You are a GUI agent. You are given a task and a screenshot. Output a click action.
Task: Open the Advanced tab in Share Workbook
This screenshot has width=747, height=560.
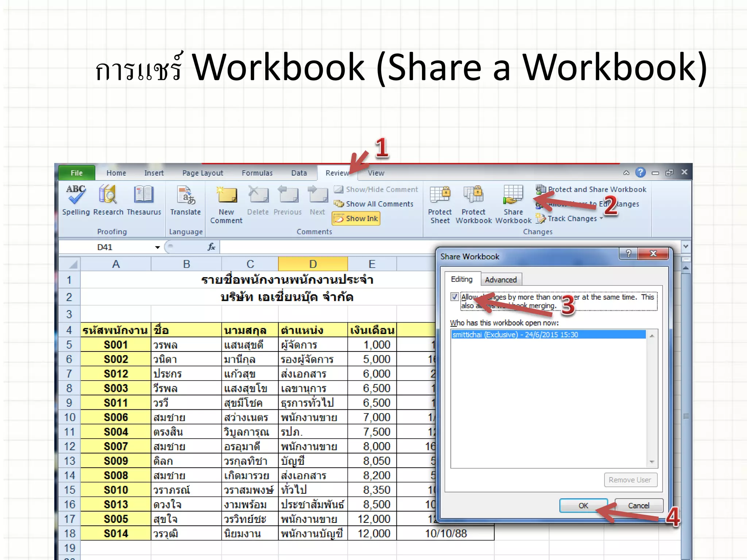tap(501, 280)
